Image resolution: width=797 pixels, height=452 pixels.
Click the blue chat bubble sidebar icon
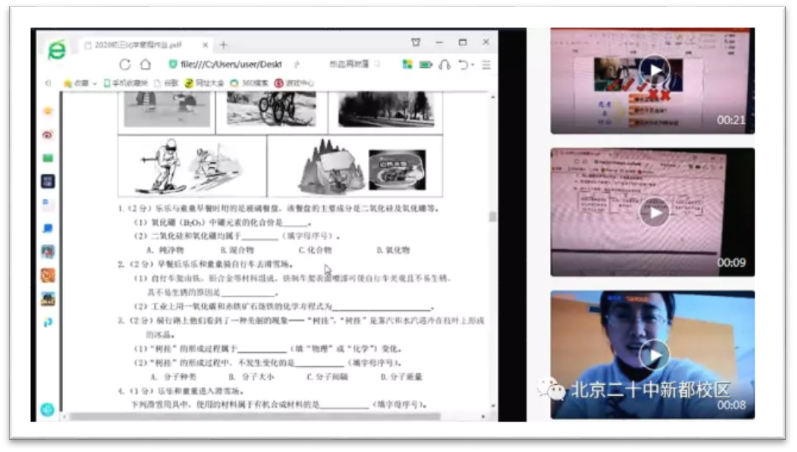[x=48, y=228]
